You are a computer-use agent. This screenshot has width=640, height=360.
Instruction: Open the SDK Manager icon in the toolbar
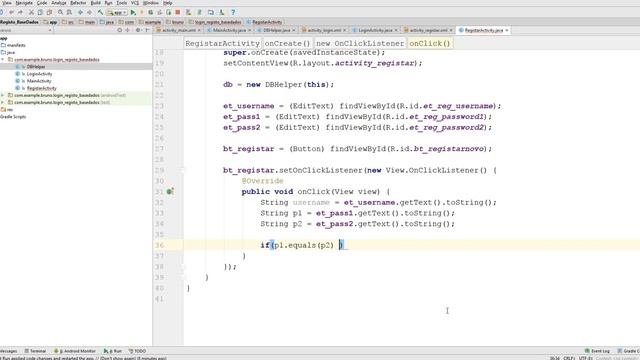point(221,13)
